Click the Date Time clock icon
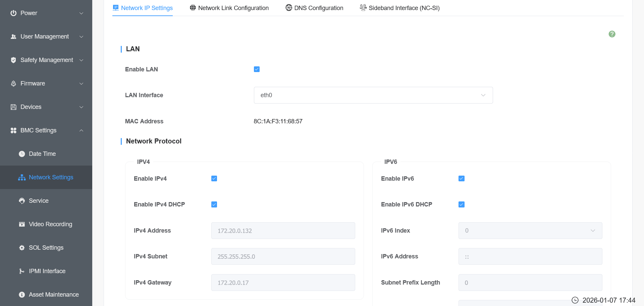Viewport: 644px width, 306px height. click(x=22, y=154)
